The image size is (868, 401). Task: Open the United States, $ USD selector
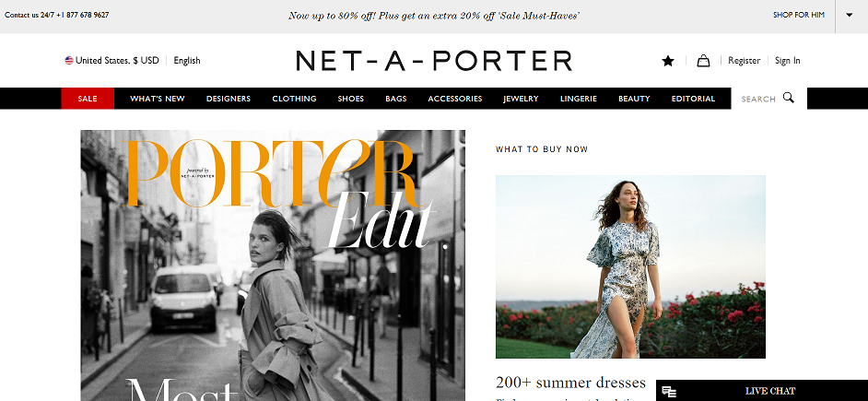coord(111,60)
